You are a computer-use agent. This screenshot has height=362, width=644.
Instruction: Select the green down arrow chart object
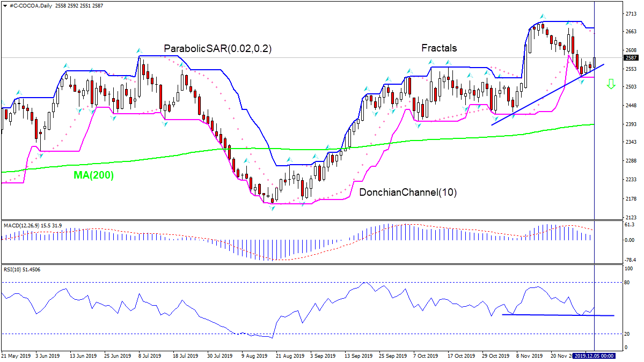pyautogui.click(x=611, y=84)
